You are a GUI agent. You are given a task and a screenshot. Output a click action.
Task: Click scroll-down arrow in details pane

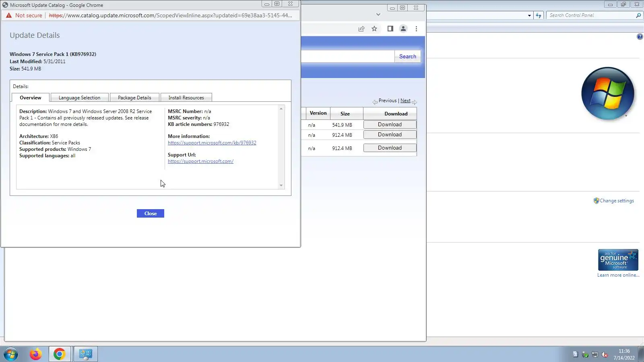(x=281, y=185)
